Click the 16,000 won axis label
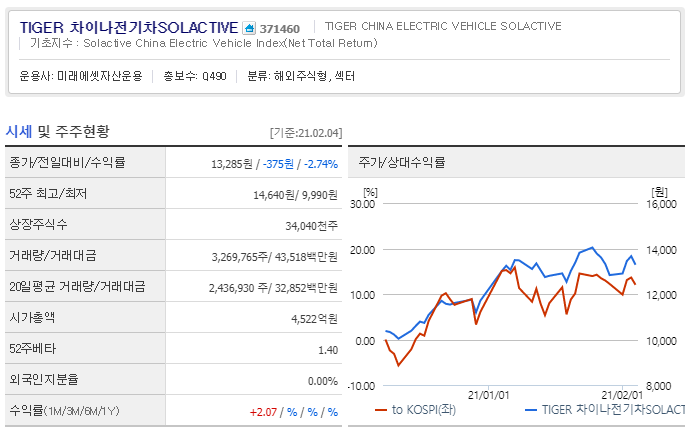697x434 pixels. pyautogui.click(x=661, y=204)
